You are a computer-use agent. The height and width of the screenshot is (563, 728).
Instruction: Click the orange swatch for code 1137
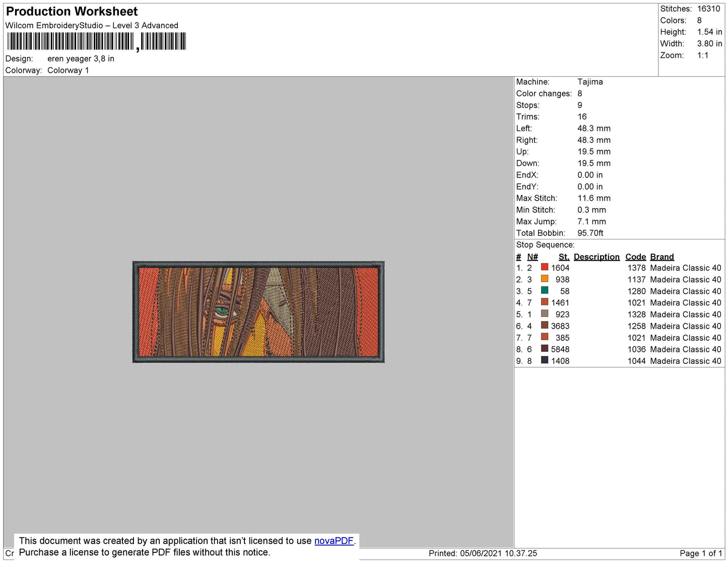coord(545,279)
